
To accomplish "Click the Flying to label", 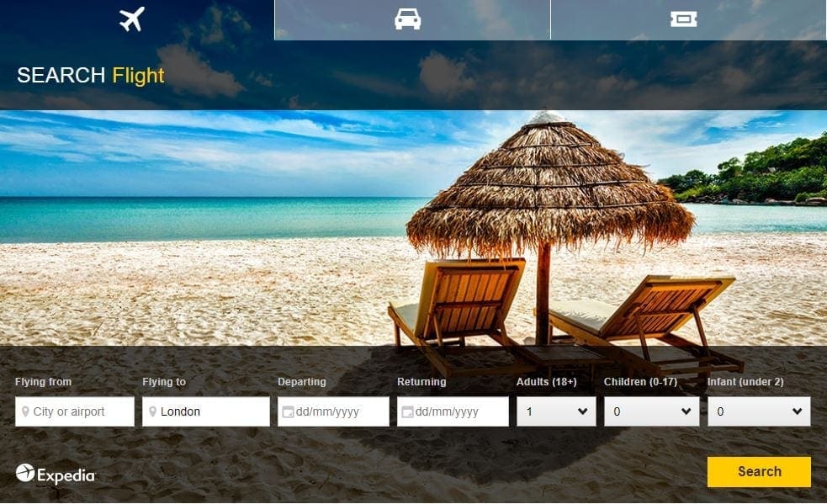I will point(164,381).
